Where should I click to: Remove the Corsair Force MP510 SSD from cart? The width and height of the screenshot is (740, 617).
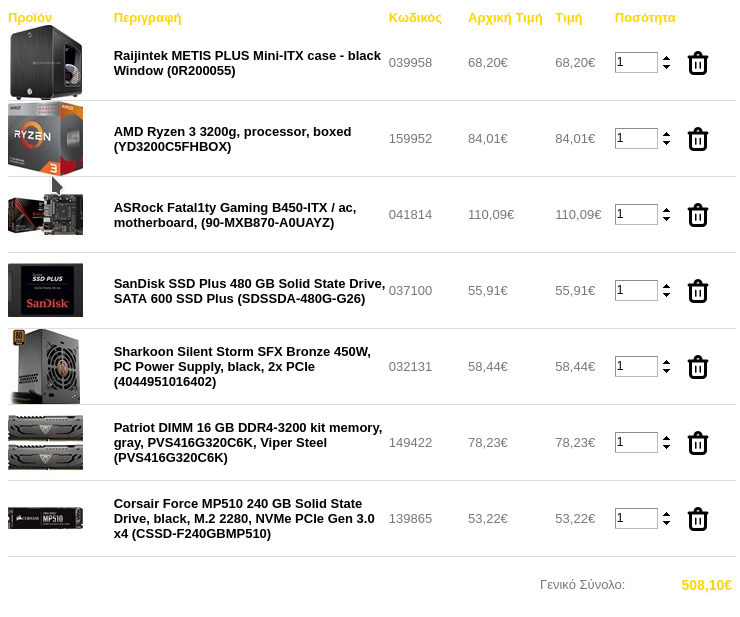tap(698, 519)
